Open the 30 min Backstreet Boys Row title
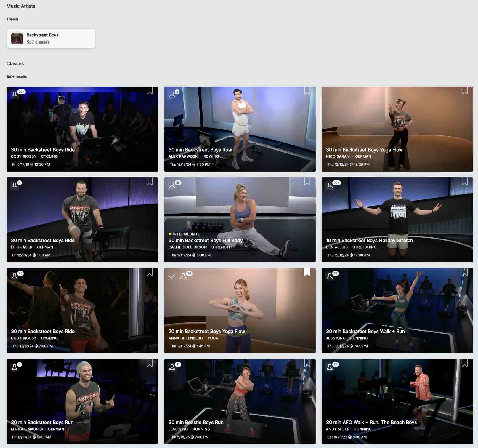 pos(200,150)
